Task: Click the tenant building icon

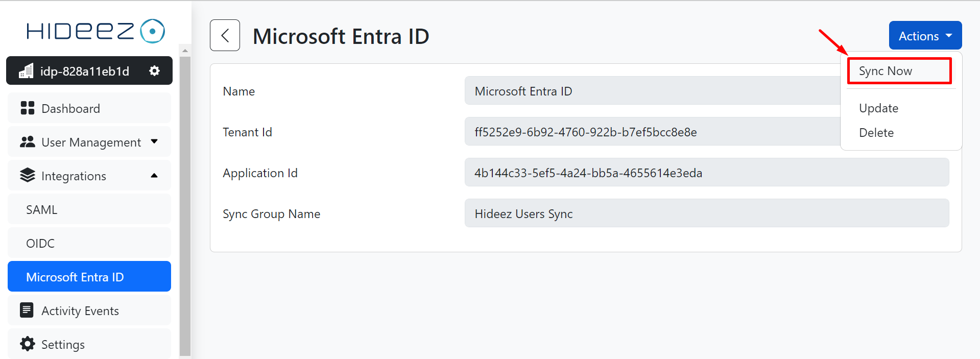Action: tap(26, 71)
